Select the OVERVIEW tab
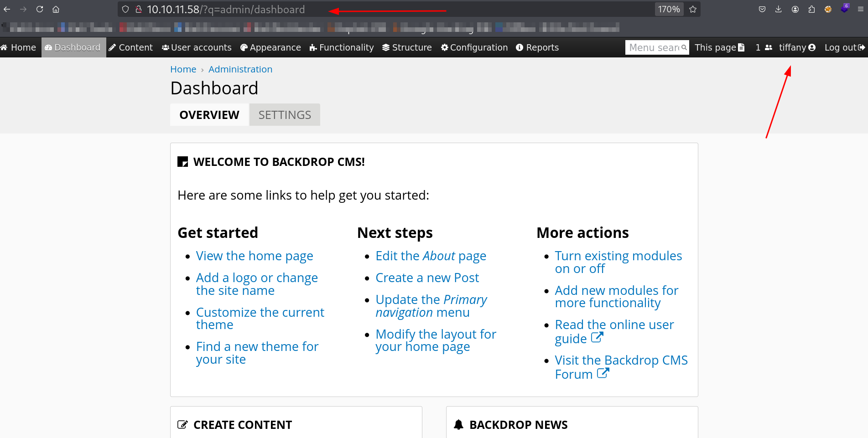Viewport: 868px width, 438px height. [209, 115]
